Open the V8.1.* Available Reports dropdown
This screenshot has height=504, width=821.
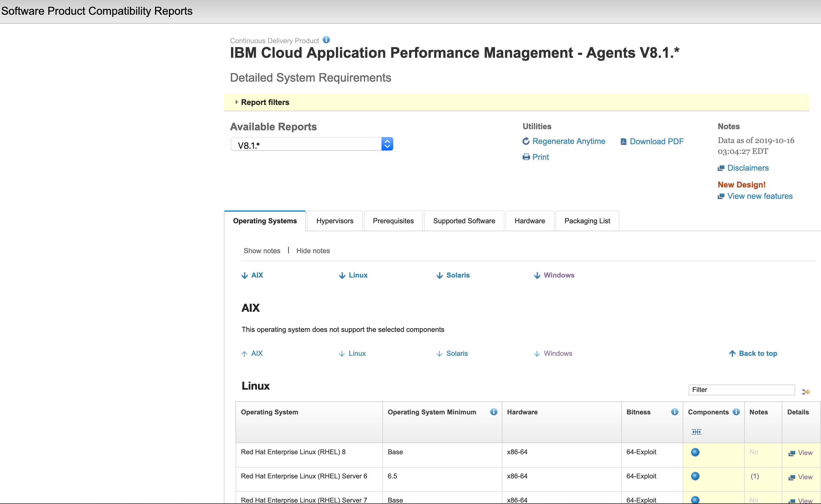312,144
